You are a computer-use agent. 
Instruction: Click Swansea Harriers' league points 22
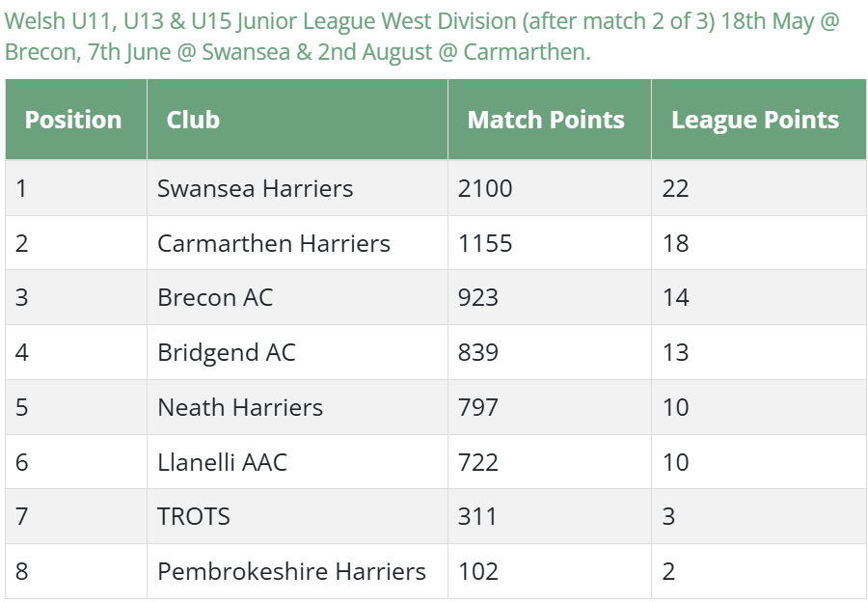pos(675,188)
